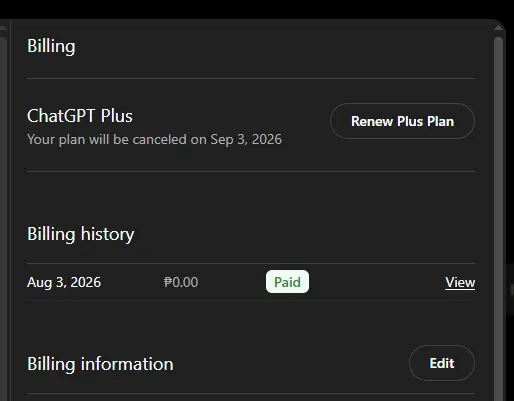Click the up arrow of the right scrollbar
Viewport: 514px width, 401px height.
(499, 28)
